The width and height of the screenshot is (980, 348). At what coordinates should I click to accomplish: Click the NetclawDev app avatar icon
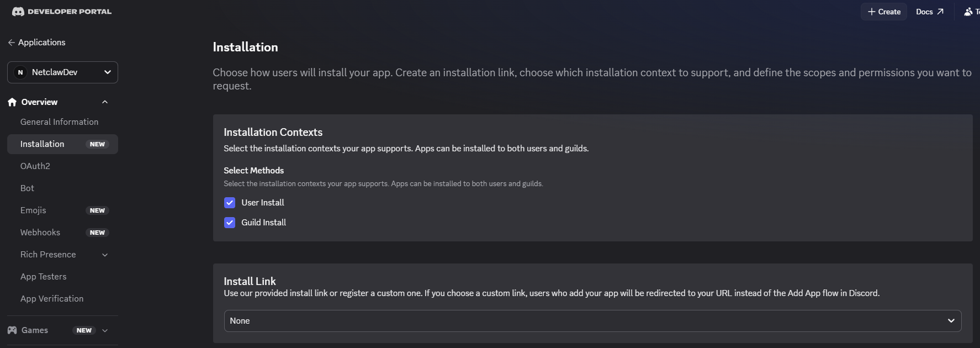click(20, 72)
